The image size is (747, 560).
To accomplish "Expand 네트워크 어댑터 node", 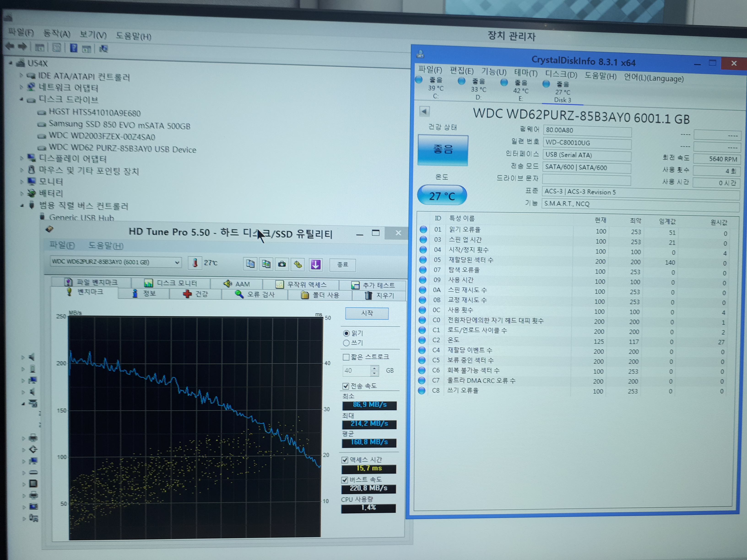I will pyautogui.click(x=21, y=87).
